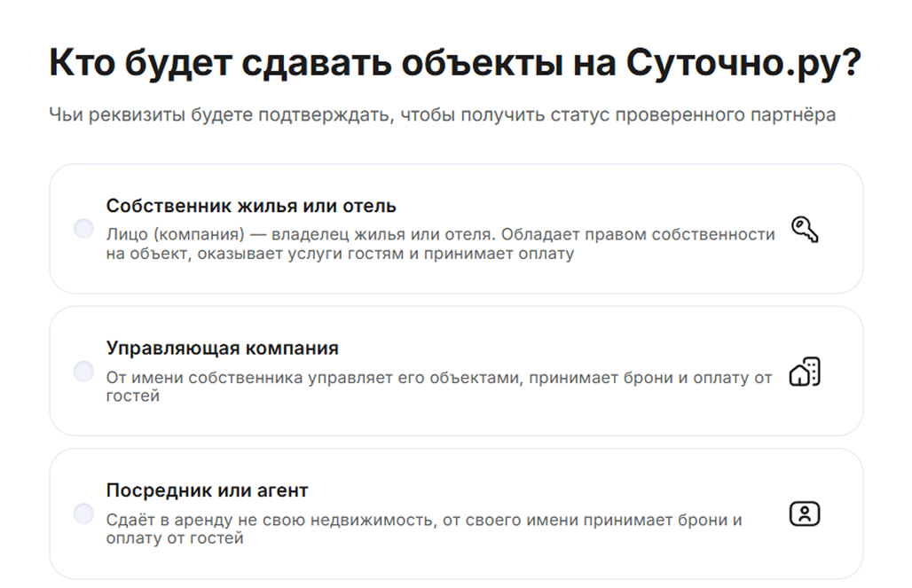The height and width of the screenshot is (588, 912).
Task: Click the Посредник или агент option title
Action: pyautogui.click(x=207, y=490)
